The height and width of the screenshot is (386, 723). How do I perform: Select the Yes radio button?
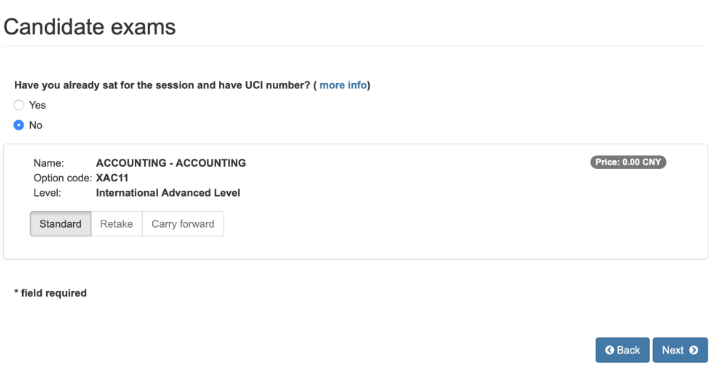coord(18,105)
